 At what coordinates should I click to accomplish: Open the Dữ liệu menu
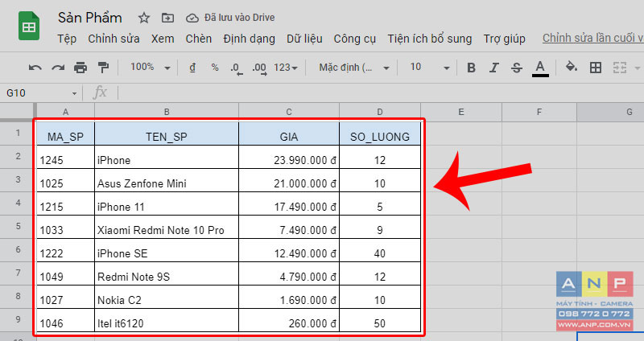click(304, 39)
